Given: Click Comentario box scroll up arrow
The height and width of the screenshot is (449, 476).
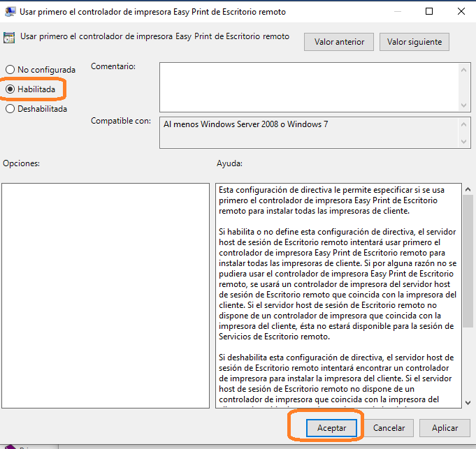Looking at the screenshot, I should click(463, 70).
